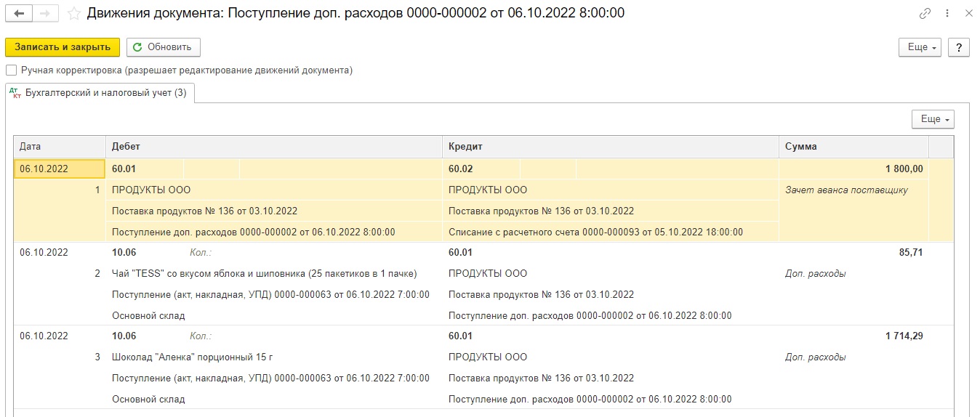The height and width of the screenshot is (417, 980).
Task: Expand the Еще dropdown above the table
Action: 933,119
